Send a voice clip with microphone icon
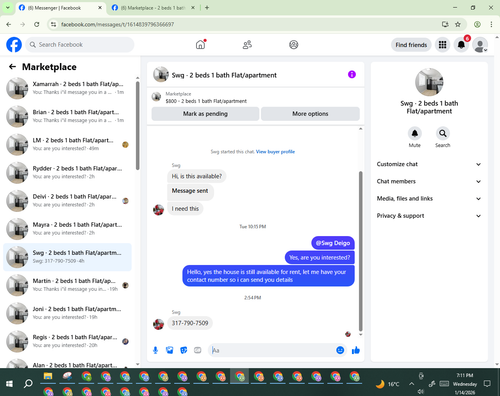This screenshot has height=396, width=500. [x=155, y=350]
